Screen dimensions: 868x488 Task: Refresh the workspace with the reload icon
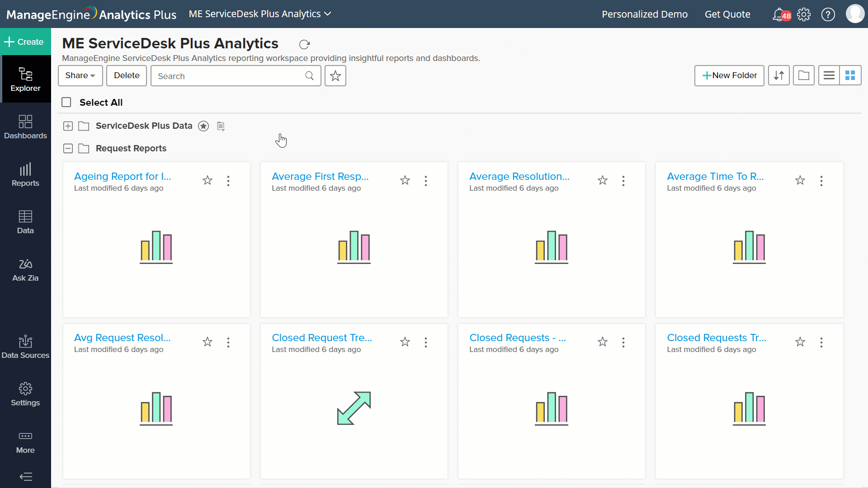click(x=304, y=44)
